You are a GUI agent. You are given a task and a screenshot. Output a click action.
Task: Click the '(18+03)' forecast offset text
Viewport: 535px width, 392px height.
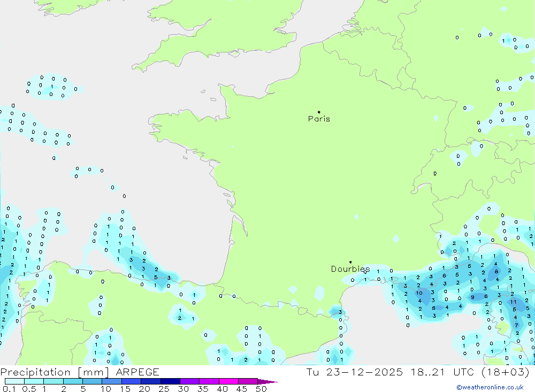[x=506, y=372]
